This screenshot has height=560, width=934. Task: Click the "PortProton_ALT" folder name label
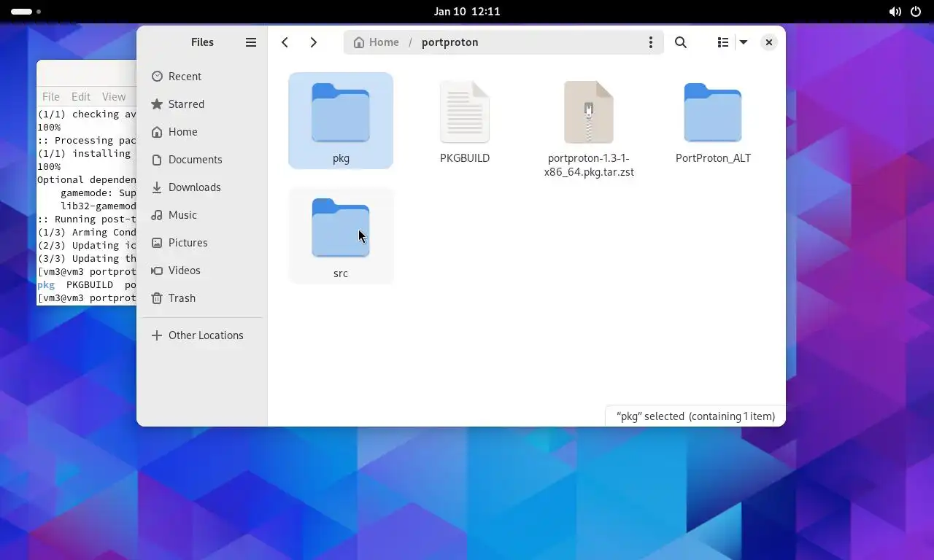pos(713,158)
